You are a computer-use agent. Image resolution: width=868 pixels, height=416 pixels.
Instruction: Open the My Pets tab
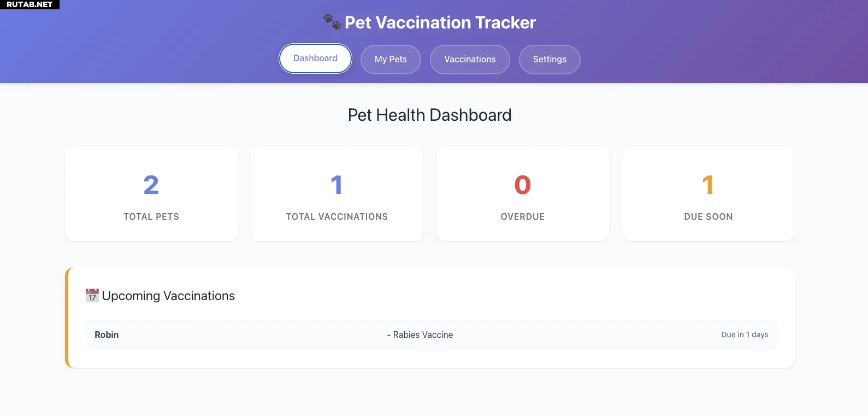(x=391, y=60)
